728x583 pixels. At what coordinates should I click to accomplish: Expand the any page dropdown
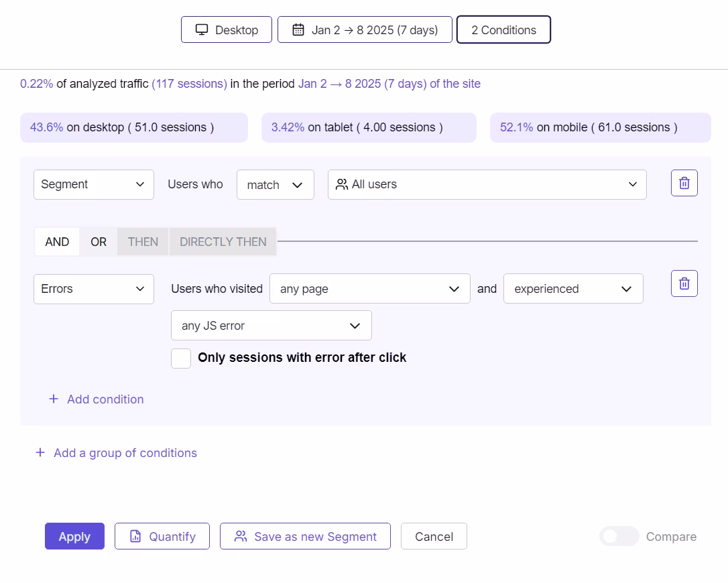[369, 289]
